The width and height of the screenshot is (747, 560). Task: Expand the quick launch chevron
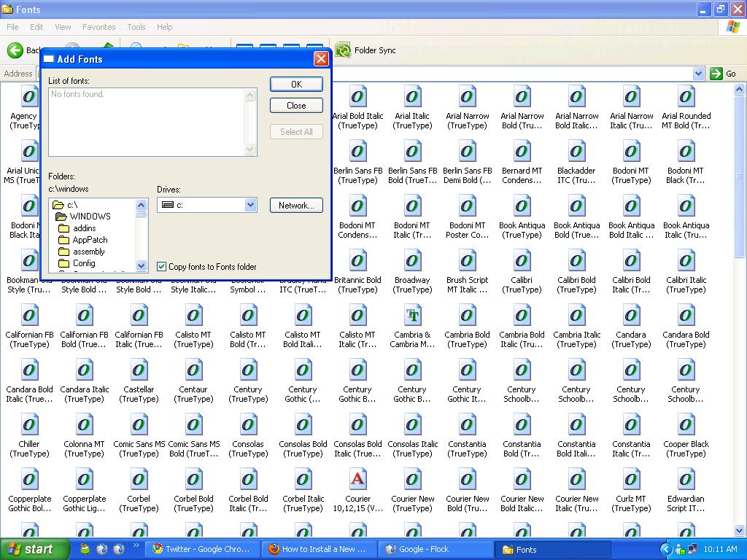(136, 545)
